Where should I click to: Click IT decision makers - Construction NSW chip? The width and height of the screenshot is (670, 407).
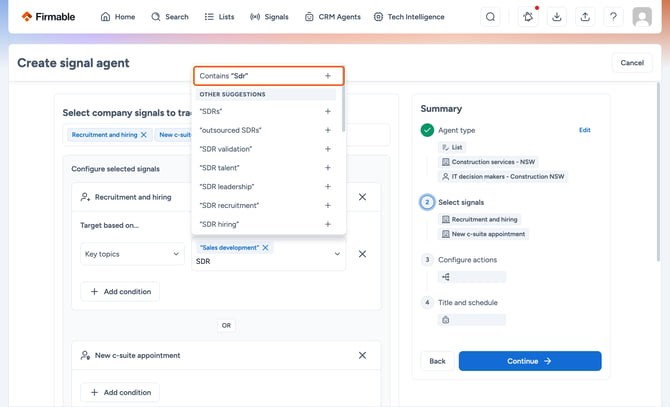pyautogui.click(x=502, y=176)
